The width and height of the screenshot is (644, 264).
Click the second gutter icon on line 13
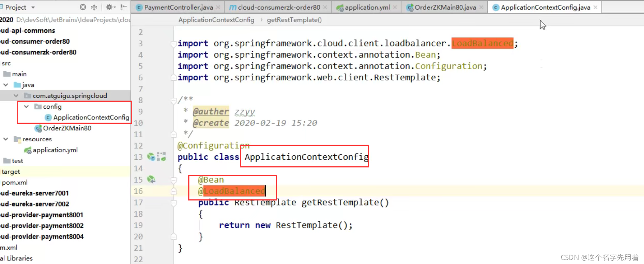tap(161, 157)
